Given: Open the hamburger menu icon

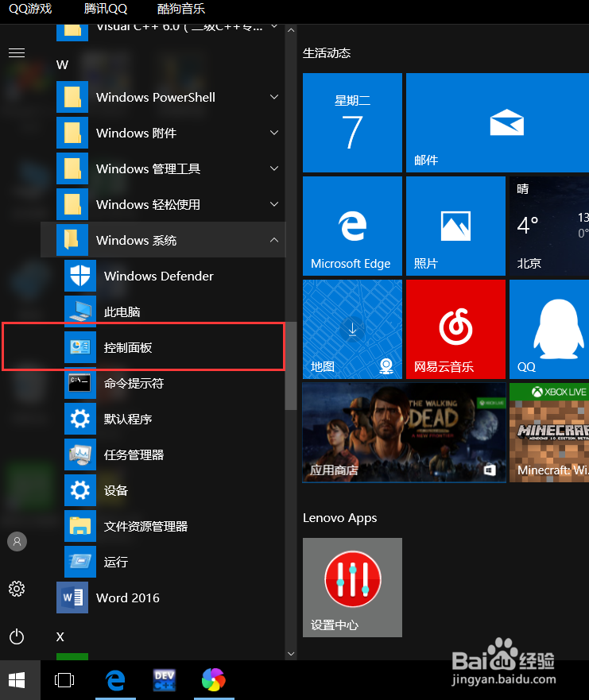Looking at the screenshot, I should [17, 52].
